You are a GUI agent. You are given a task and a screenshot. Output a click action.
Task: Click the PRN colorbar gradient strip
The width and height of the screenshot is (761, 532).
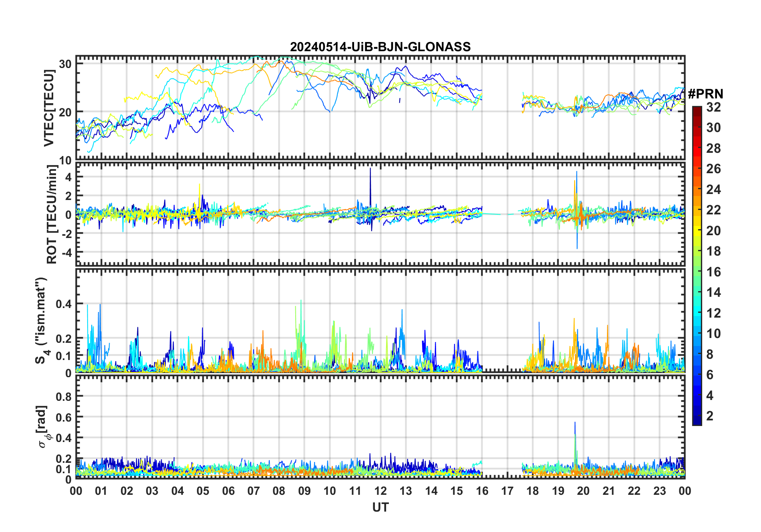click(x=697, y=266)
